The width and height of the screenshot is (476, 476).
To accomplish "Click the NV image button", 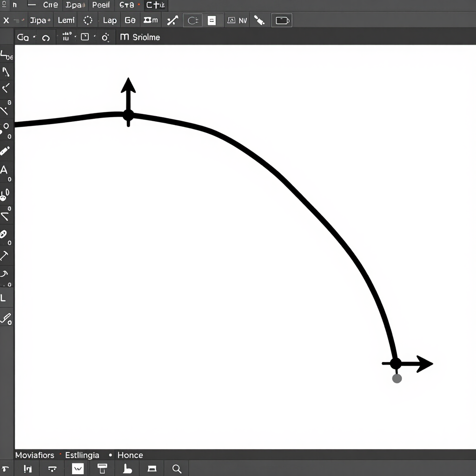I will coord(237,20).
